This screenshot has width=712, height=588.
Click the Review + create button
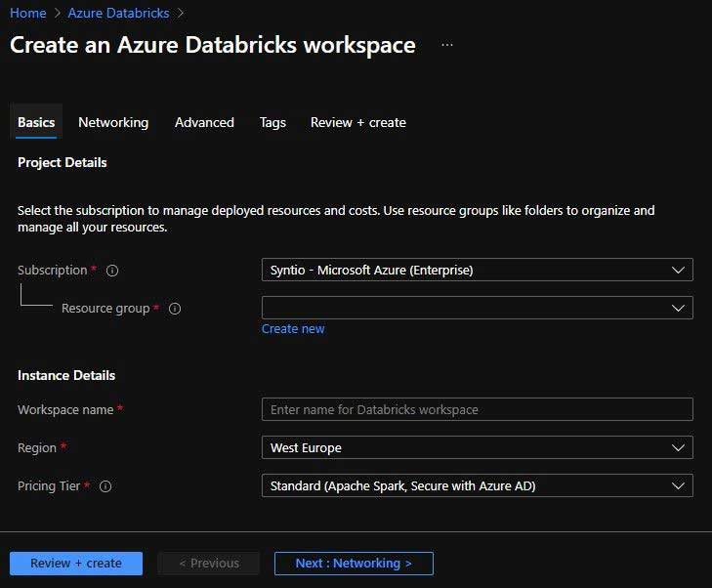(x=76, y=564)
